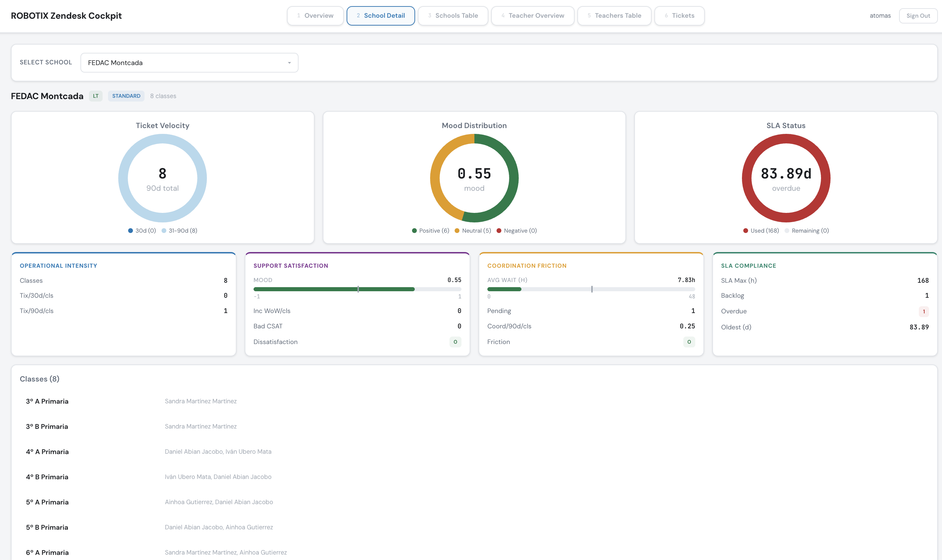Click the LT badge next to FEDAC Montcada
This screenshot has width=942, height=560.
tap(95, 96)
